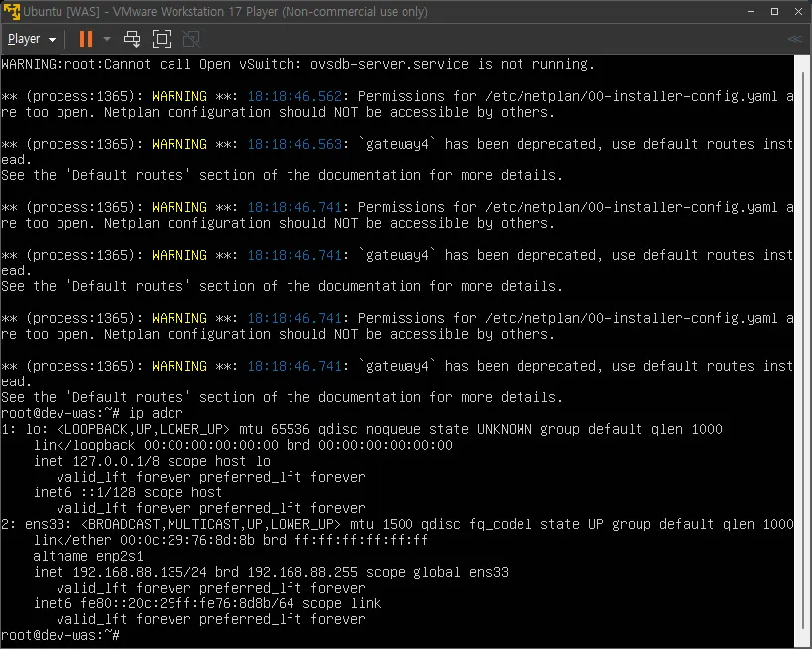Click the 'ip addr' command text
This screenshot has height=649, width=812.
click(x=156, y=413)
